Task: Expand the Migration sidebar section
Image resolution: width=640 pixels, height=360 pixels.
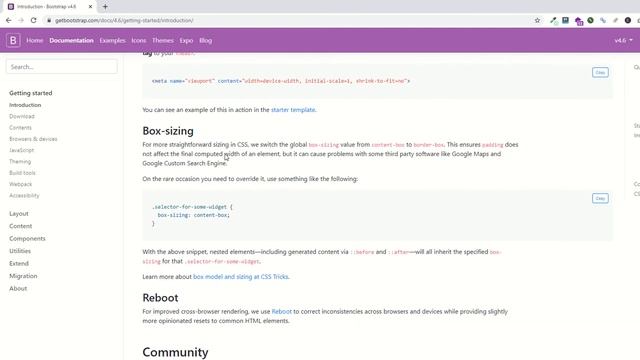Action: click(23, 276)
